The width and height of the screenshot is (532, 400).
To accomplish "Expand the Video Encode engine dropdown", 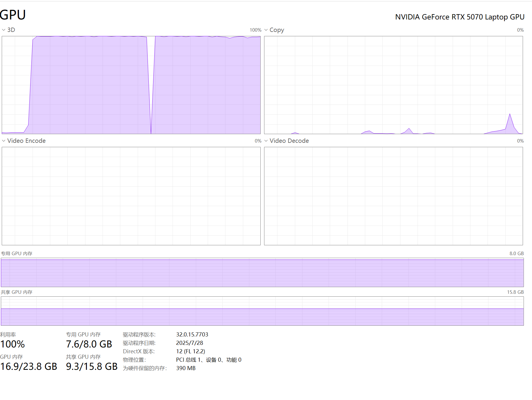I will tap(24, 141).
